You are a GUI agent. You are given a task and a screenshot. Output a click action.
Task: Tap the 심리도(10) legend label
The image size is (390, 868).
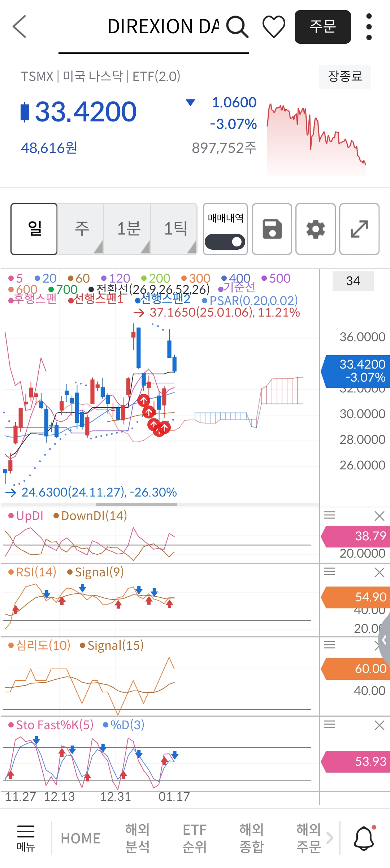coord(40,645)
